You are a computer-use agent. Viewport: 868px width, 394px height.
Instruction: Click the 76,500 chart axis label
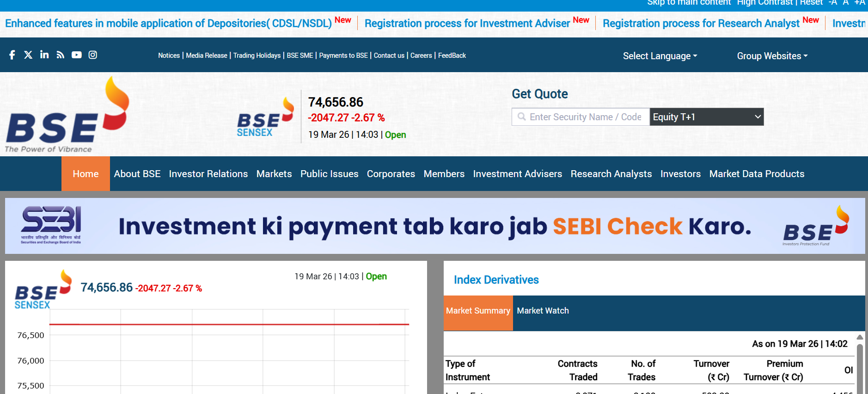(x=31, y=335)
